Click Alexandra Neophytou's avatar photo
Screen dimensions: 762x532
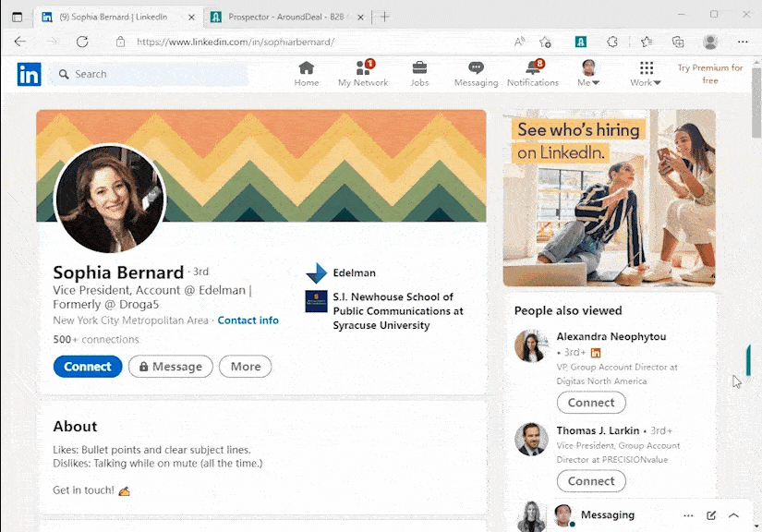[x=531, y=346]
